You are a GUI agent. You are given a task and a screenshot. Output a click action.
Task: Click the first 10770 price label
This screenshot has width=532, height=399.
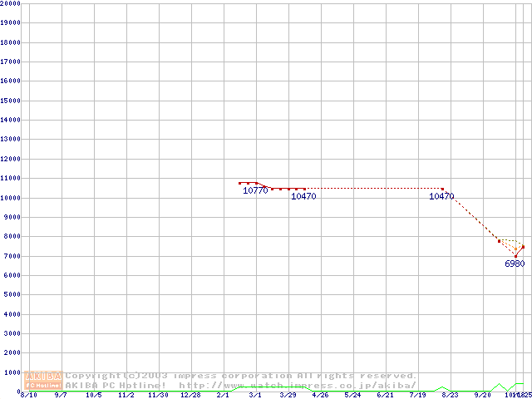255,190
